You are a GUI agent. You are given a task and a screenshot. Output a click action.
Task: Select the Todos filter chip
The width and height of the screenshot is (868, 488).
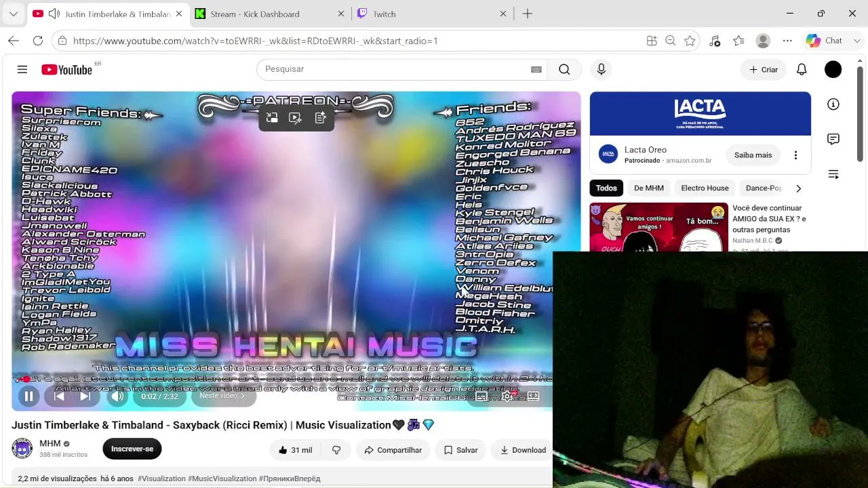click(606, 188)
